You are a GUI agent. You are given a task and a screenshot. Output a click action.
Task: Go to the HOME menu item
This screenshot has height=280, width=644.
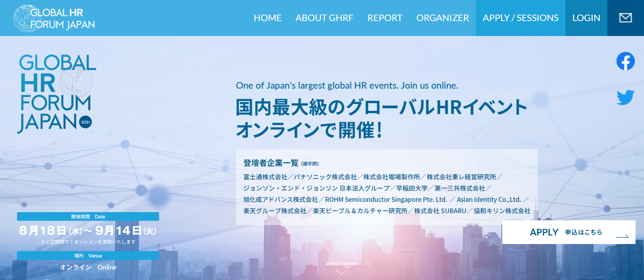pyautogui.click(x=267, y=18)
